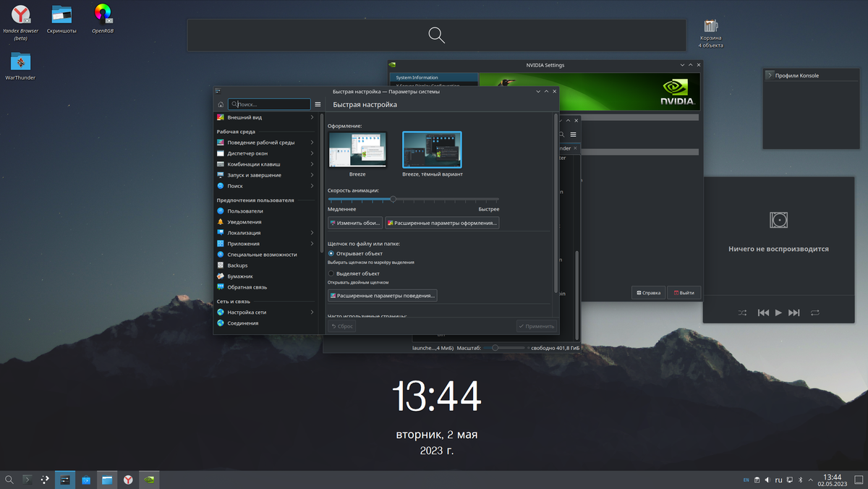Expand Комбинации клавиш submenu arrow
The image size is (868, 489).
point(312,164)
